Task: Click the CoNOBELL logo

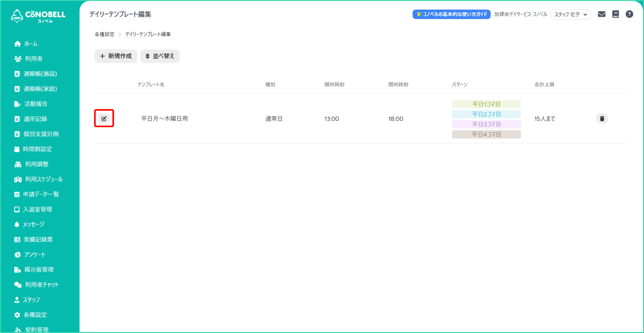Action: (x=38, y=16)
